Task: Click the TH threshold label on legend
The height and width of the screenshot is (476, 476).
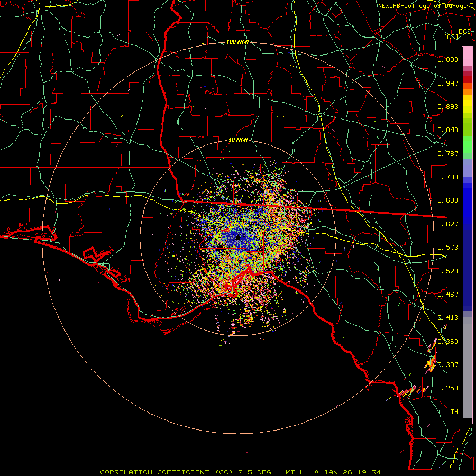Action: click(x=454, y=412)
